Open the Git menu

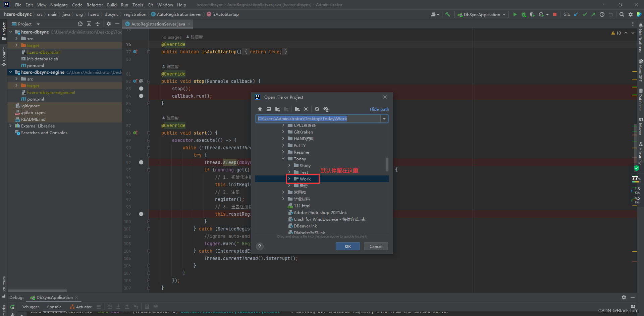[150, 5]
